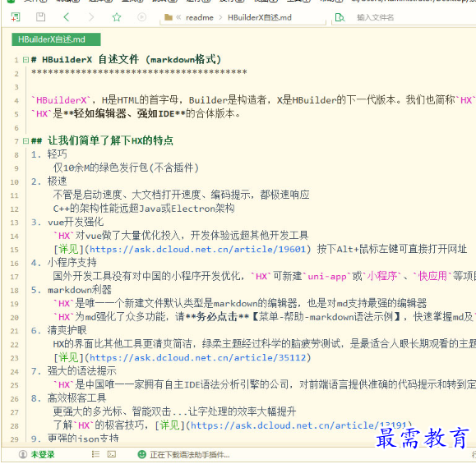
Task: Select HBuilderX自述.md in breadcrumb path
Action: point(260,17)
